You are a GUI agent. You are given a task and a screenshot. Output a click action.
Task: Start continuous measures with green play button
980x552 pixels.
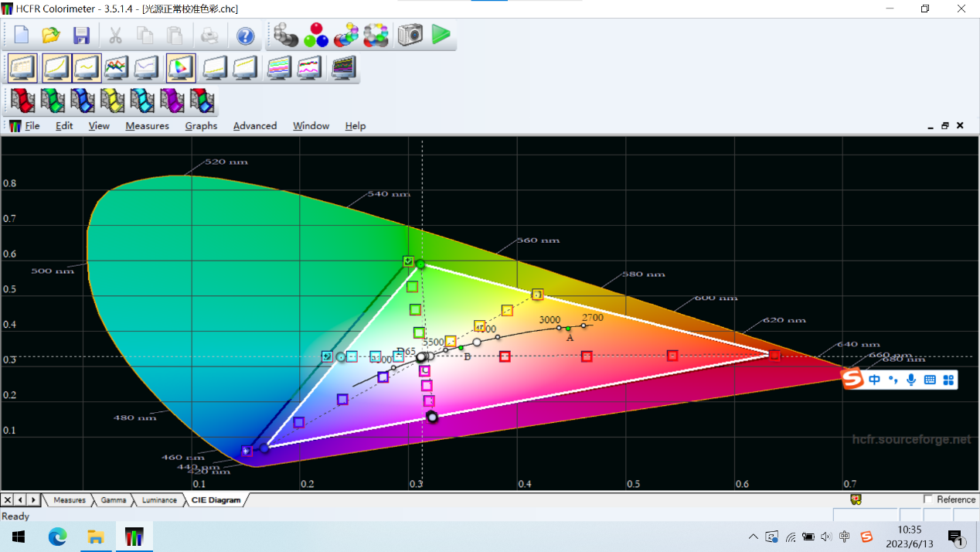pos(441,35)
